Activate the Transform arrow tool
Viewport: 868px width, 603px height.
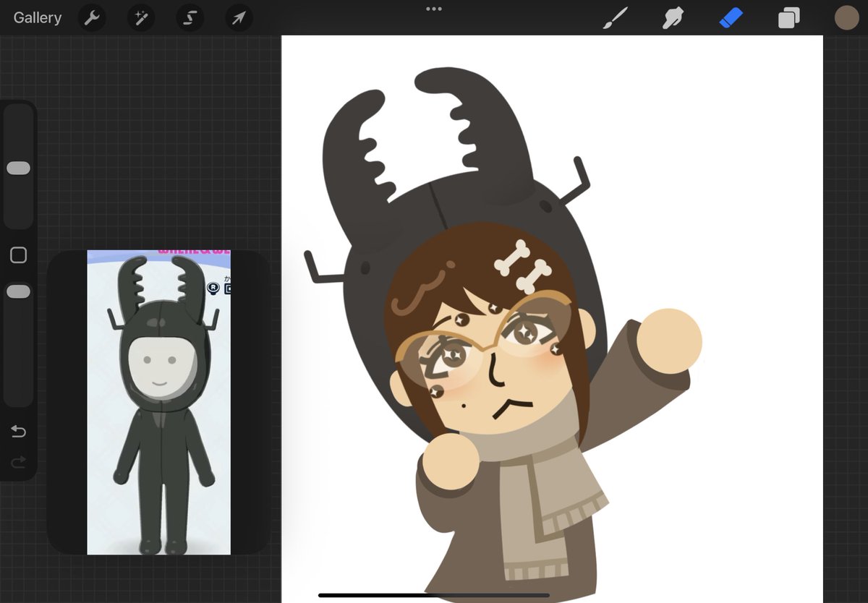[x=239, y=18]
